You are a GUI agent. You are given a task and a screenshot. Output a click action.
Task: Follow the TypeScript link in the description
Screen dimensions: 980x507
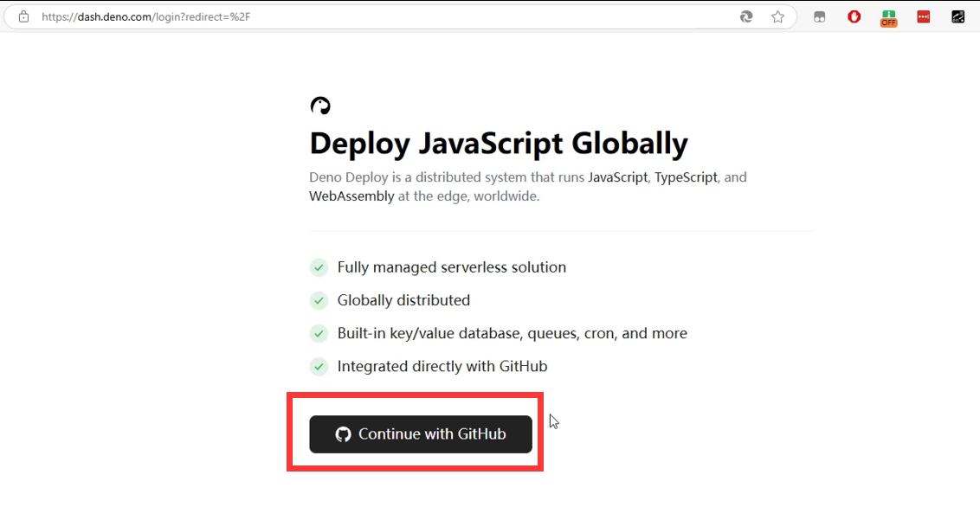(x=686, y=176)
